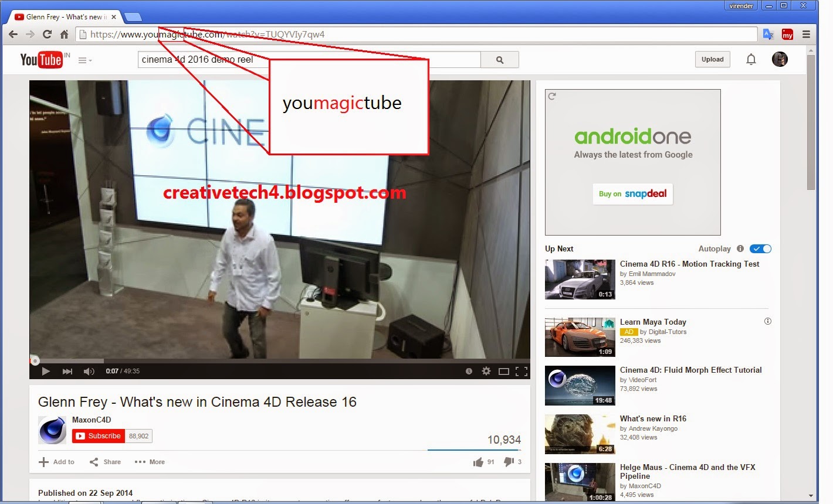
Task: Open the notifications bell
Action: [751, 59]
